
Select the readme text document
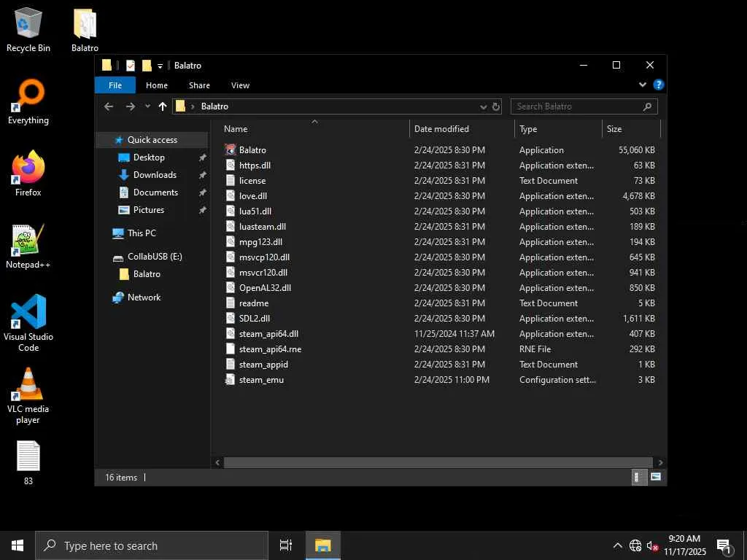254,303
